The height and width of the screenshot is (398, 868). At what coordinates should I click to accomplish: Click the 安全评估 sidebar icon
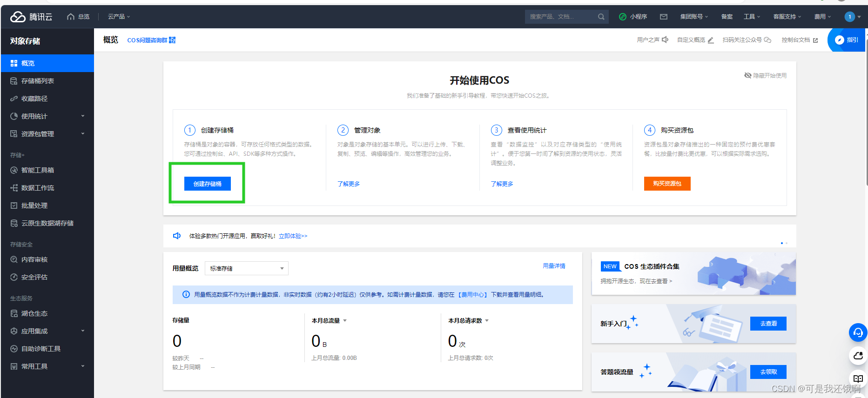[14, 277]
